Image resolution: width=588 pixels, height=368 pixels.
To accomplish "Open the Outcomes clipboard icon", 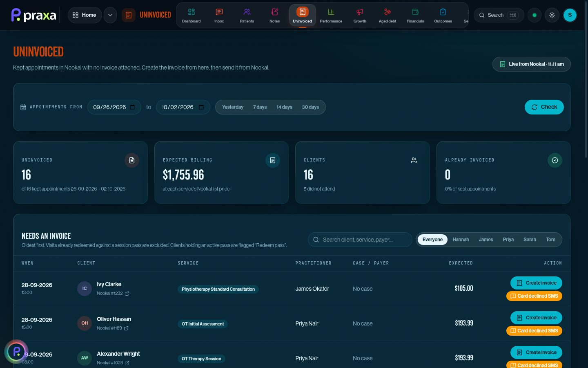I will (443, 15).
